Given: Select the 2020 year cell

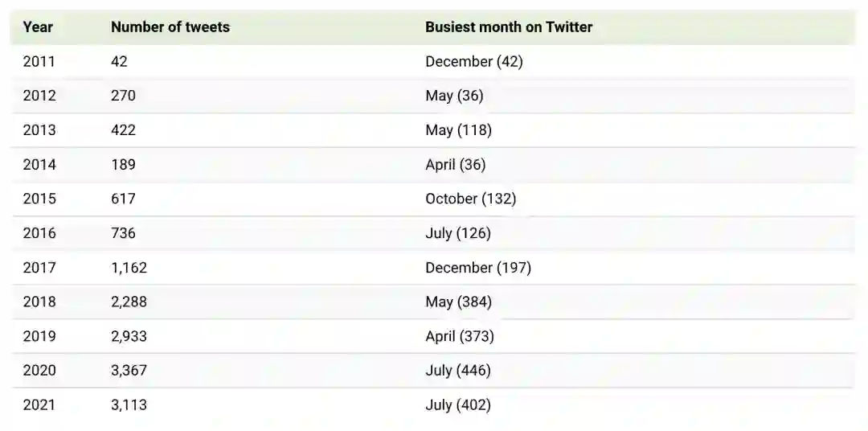Looking at the screenshot, I should click(x=39, y=371).
